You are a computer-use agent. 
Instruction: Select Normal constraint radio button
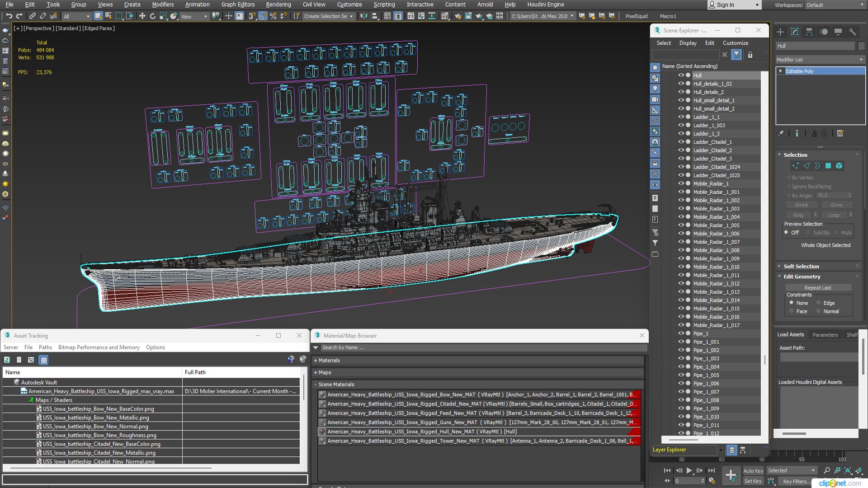point(818,311)
